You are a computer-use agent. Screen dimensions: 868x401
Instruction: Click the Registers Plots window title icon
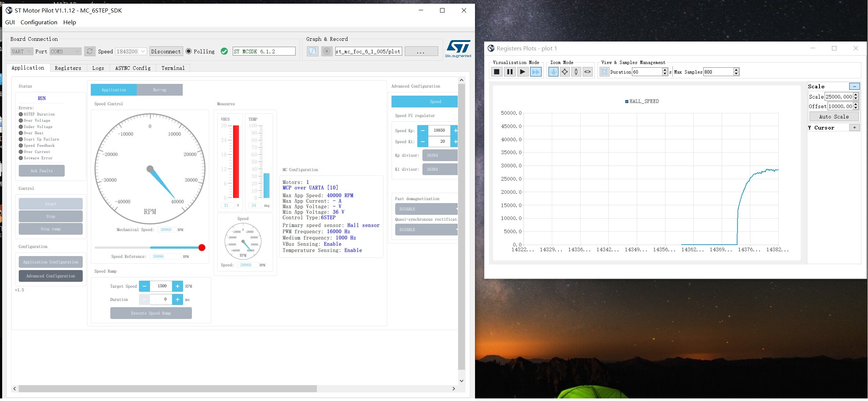(x=491, y=48)
